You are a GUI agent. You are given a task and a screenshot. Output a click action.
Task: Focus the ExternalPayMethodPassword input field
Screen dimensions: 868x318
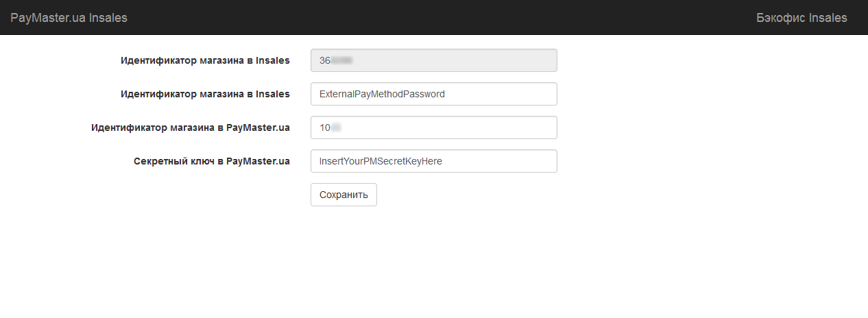[433, 94]
